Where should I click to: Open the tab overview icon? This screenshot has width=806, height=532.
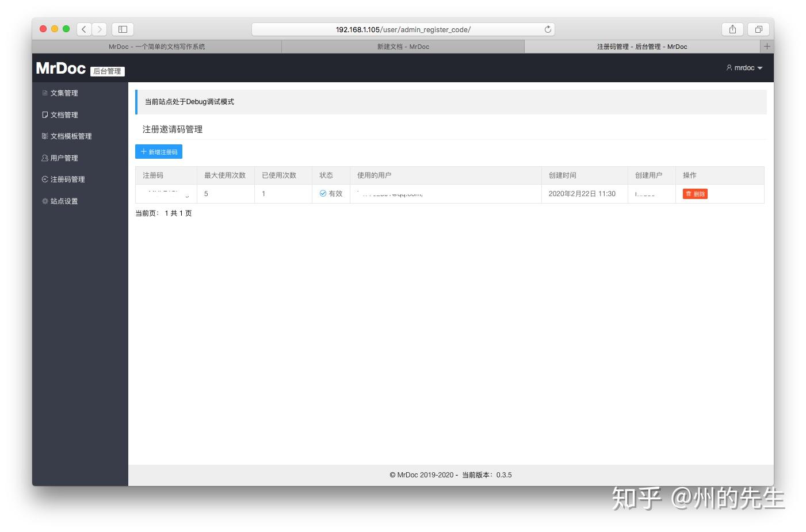click(x=758, y=29)
